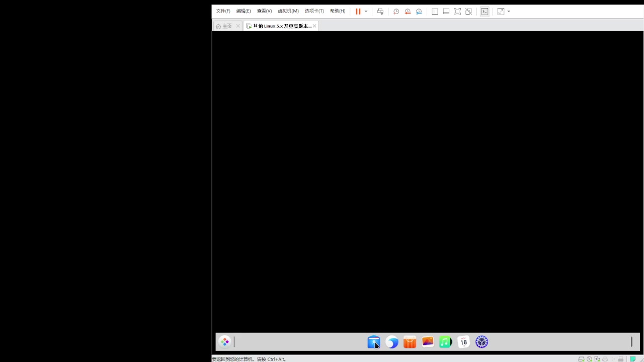644x362 pixels.
Task: Expand the pause button dropdown arrow
Action: [366, 11]
